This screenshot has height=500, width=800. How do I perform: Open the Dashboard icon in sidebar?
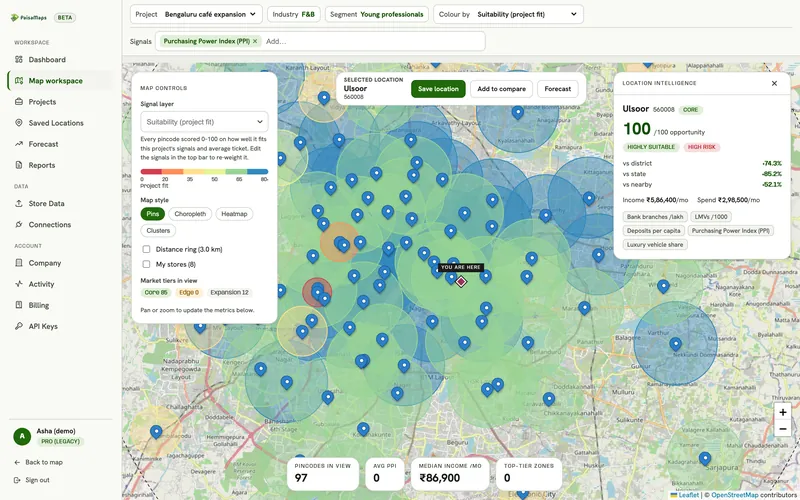coord(19,60)
